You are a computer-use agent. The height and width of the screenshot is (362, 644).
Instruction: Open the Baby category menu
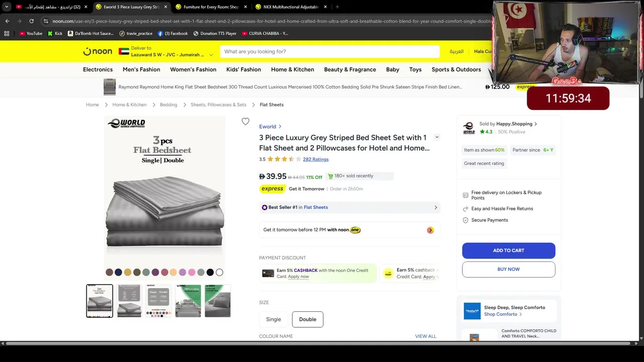point(392,69)
